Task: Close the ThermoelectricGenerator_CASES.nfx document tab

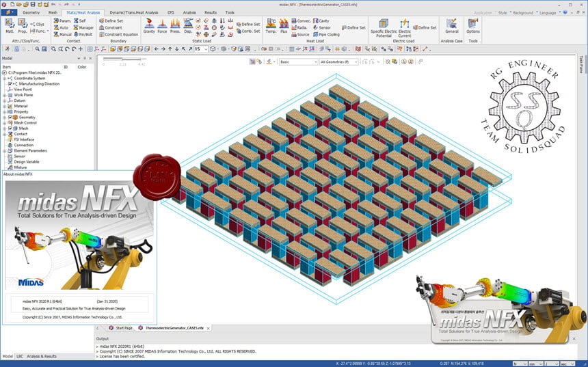Action: click(208, 329)
